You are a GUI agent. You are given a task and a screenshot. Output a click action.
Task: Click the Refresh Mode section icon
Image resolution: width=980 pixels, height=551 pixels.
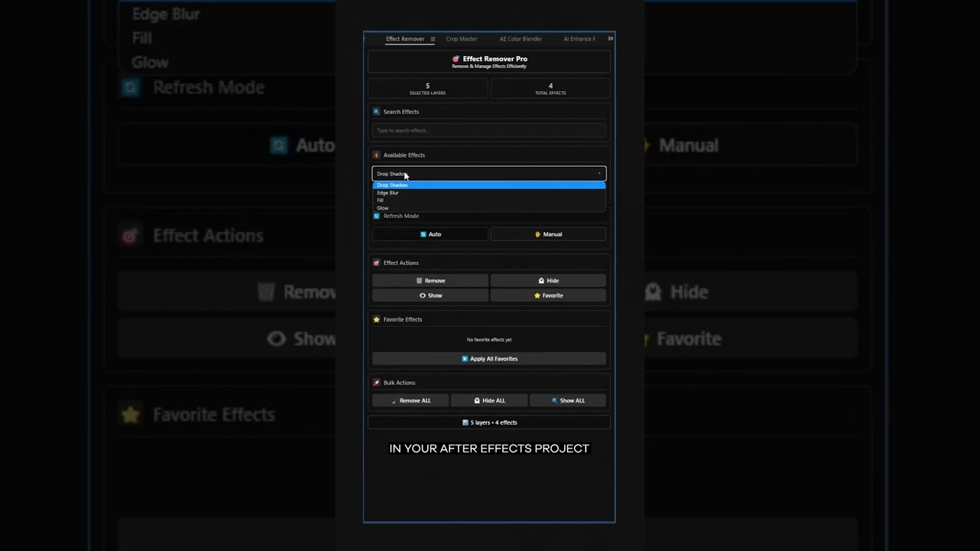pos(377,216)
